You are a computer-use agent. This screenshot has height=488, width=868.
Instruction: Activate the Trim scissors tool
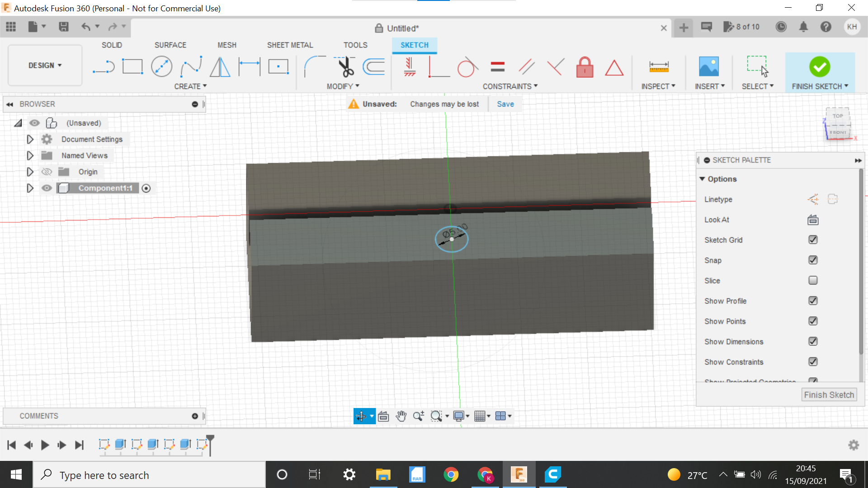click(346, 67)
